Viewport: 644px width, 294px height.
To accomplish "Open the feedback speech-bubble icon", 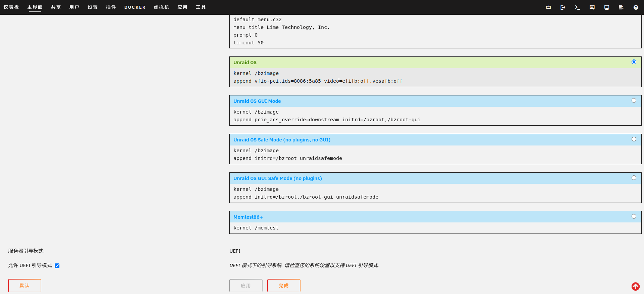I will (x=592, y=7).
